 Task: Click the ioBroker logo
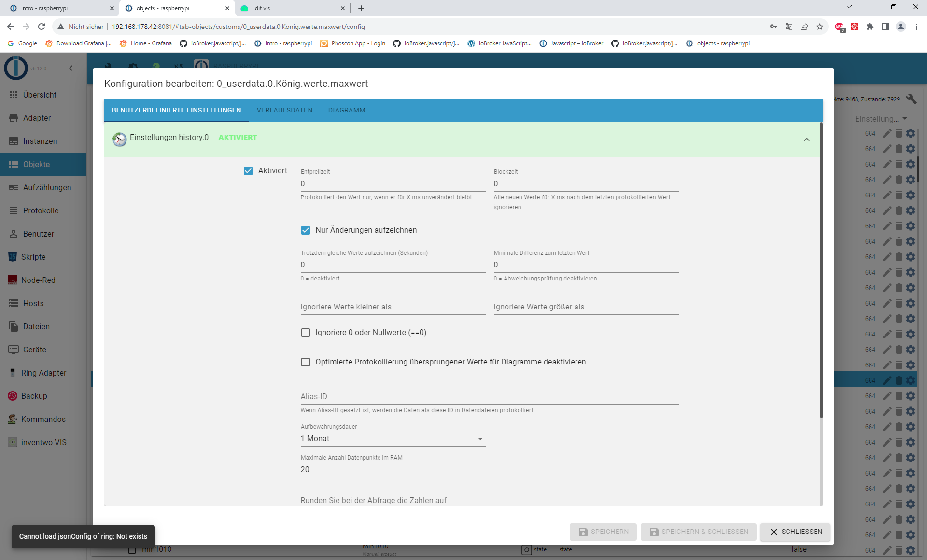(16, 68)
